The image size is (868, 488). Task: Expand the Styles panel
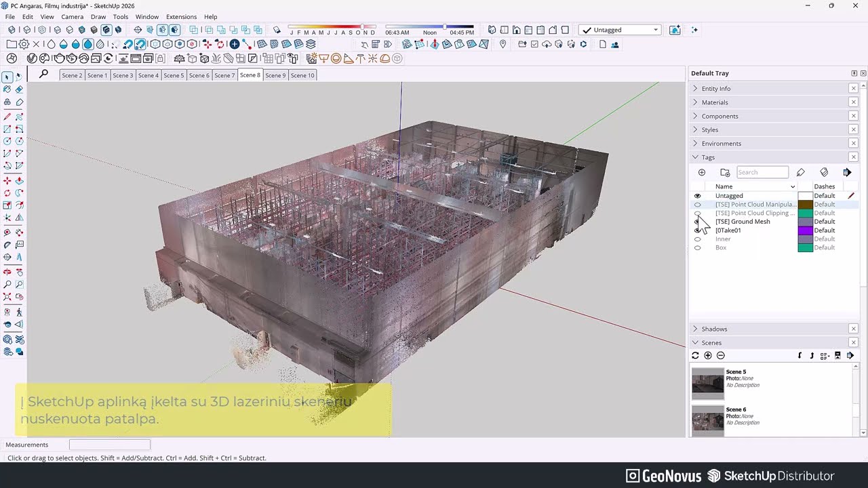click(695, 129)
